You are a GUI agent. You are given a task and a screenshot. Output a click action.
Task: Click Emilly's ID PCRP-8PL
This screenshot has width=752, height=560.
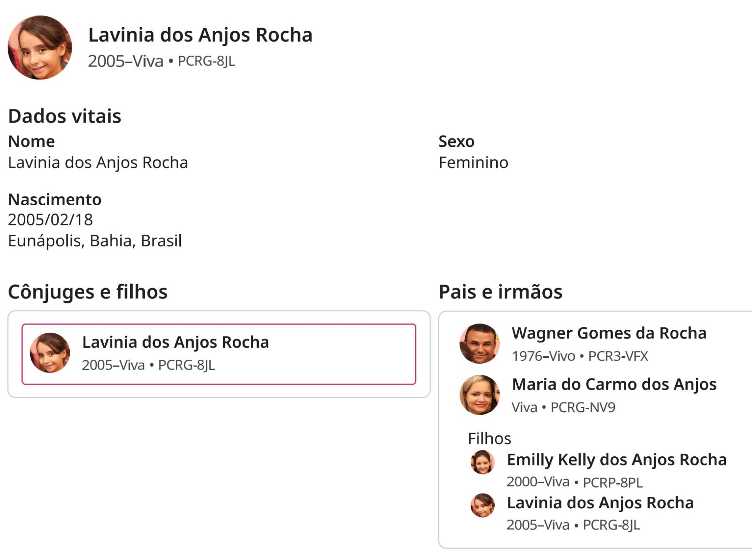coord(612,482)
